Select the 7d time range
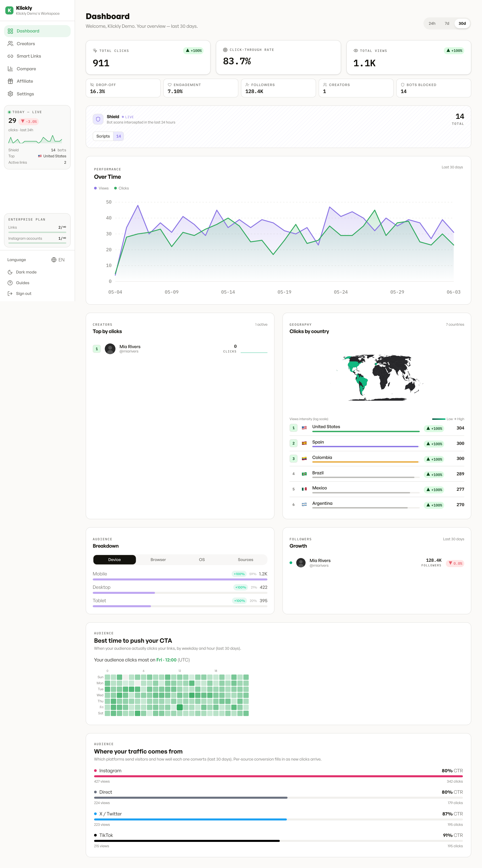The width and height of the screenshot is (482, 868). 447,24
